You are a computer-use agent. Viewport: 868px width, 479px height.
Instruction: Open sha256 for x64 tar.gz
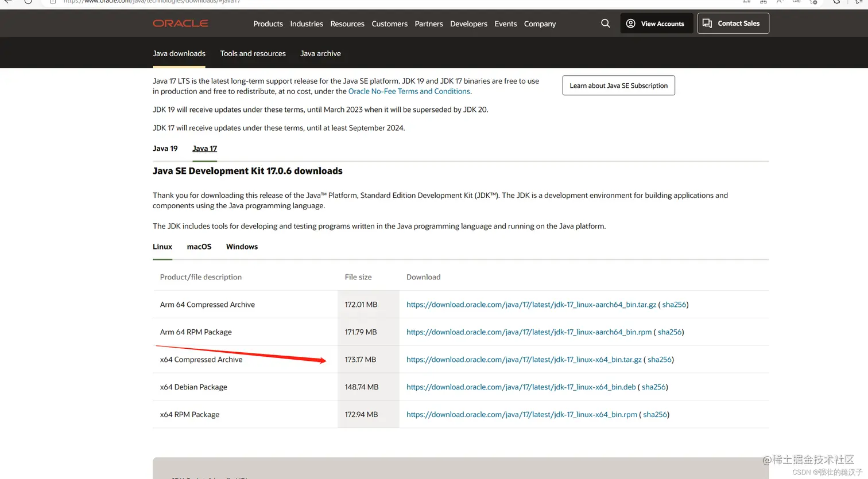tap(660, 360)
